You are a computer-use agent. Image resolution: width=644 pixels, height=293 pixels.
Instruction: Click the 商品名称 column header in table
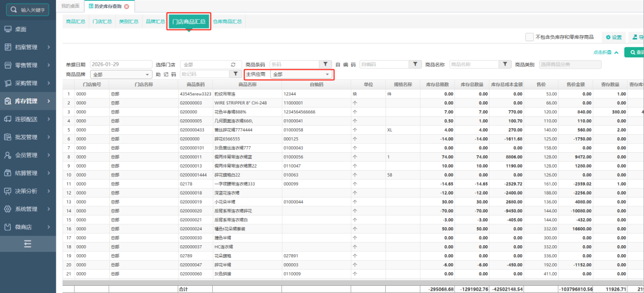tap(247, 84)
